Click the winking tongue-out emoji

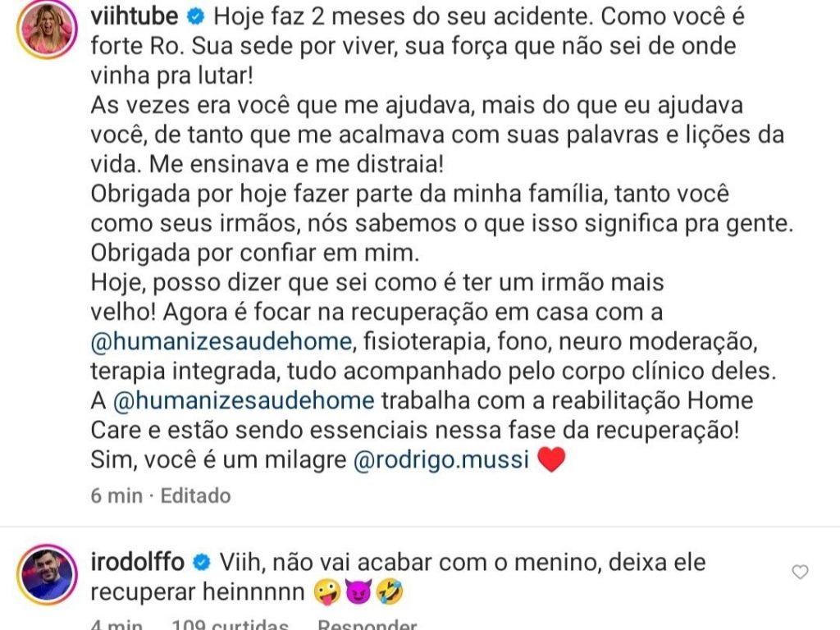[326, 592]
